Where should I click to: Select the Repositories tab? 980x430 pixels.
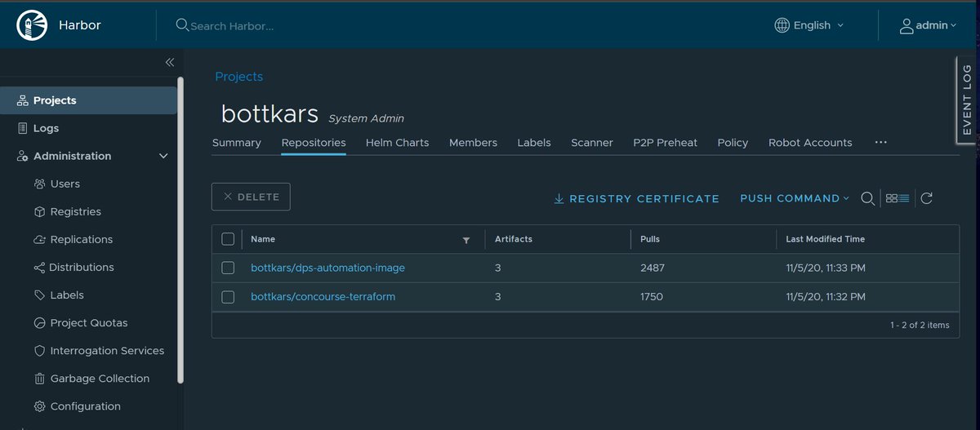point(314,142)
